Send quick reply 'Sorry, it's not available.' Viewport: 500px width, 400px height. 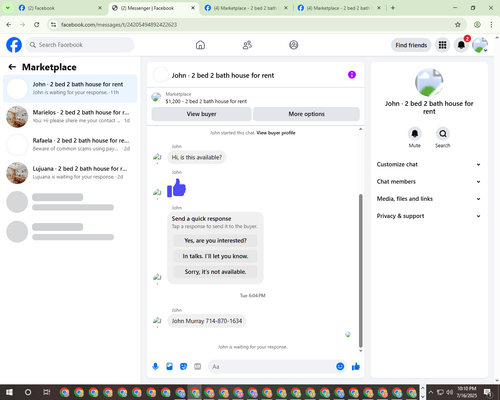215,272
